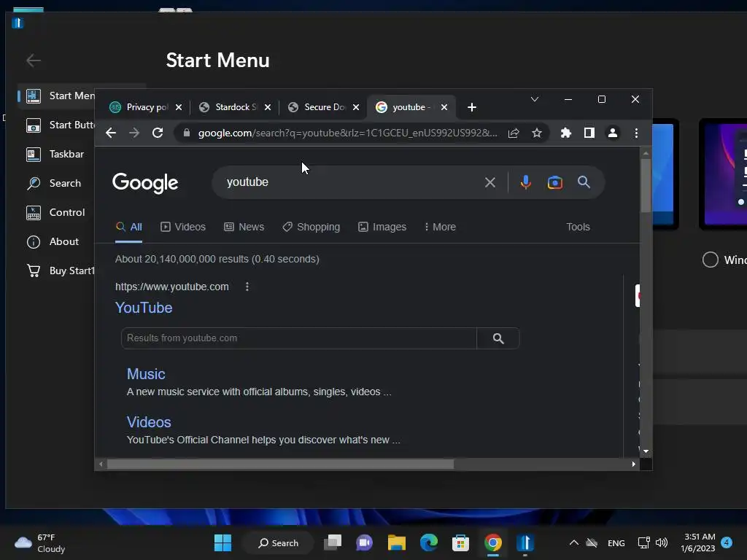Viewport: 747px width, 560px height.
Task: Open the tab search chevron dropdown
Action: coord(535,99)
